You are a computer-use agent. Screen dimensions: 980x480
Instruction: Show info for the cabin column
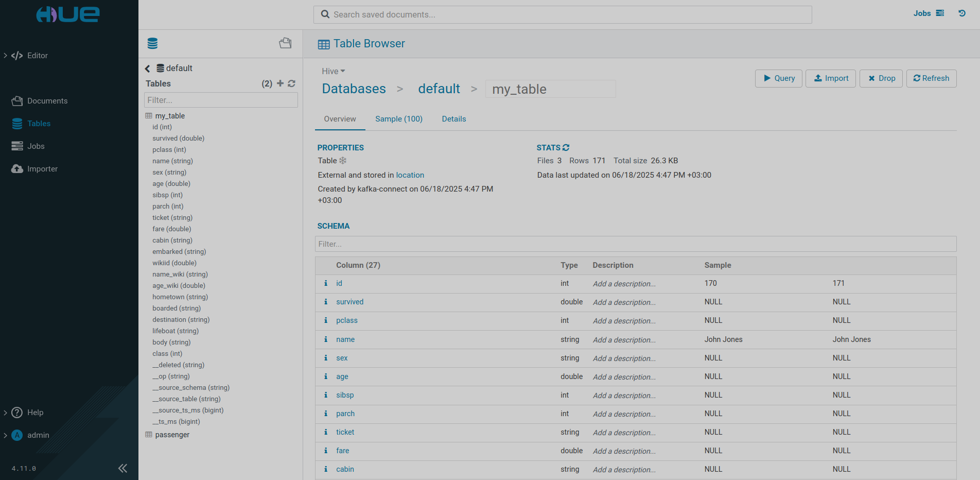[x=325, y=469]
